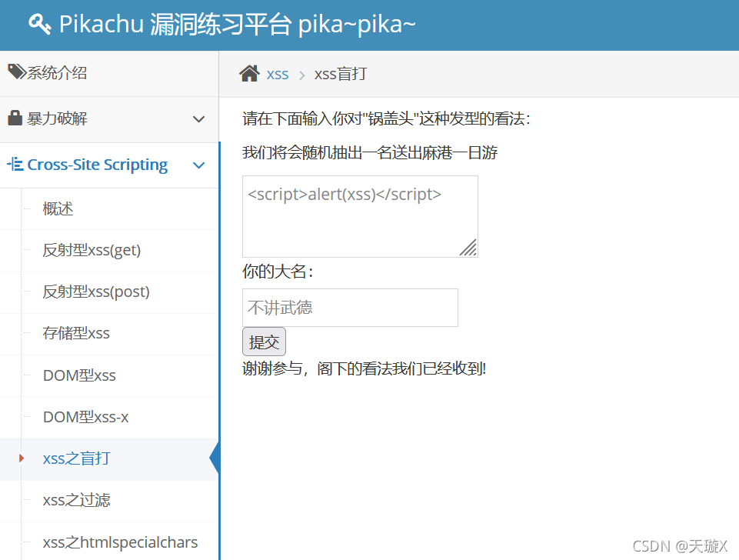Click the xss盲打 breadcrumb text
Viewport: 739px width, 560px height.
click(x=341, y=74)
